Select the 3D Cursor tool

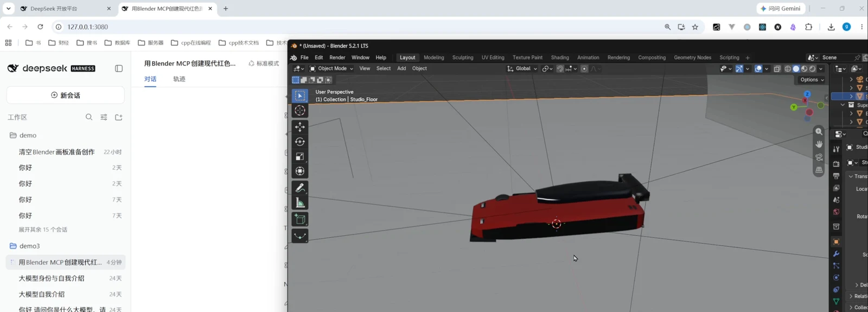tap(300, 110)
